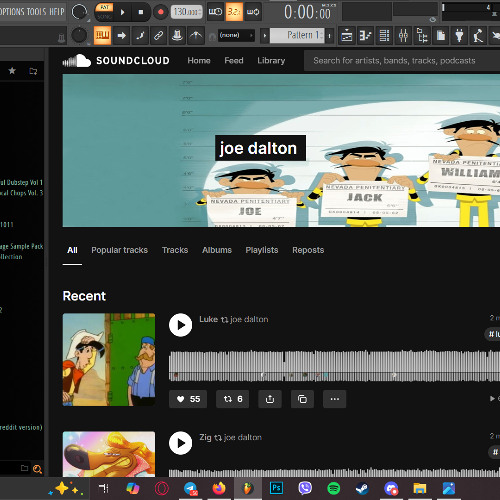Click arrow right of Pattern 1

(x=329, y=35)
